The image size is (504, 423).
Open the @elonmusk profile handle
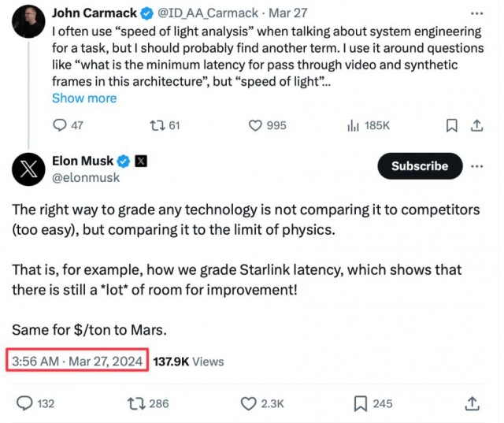[x=86, y=178]
